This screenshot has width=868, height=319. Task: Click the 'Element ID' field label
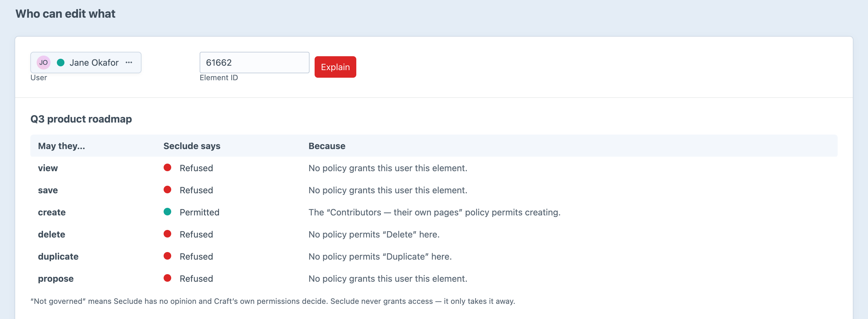219,77
